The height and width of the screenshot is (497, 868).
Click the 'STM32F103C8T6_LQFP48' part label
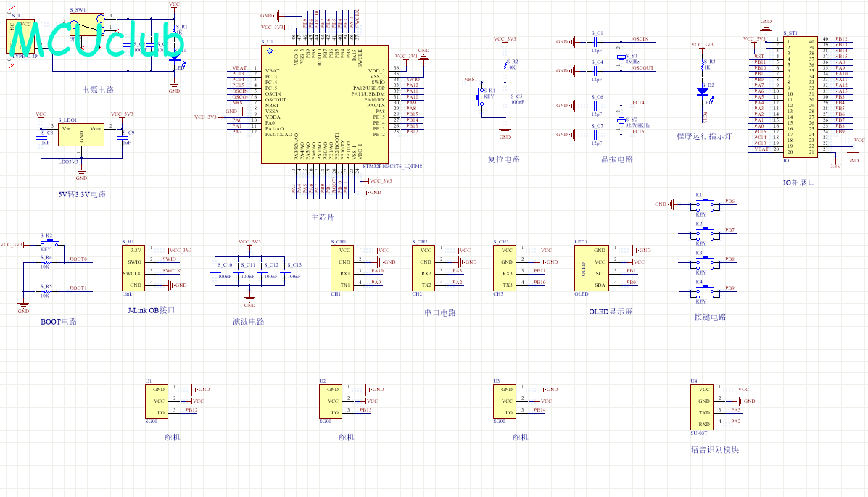[392, 167]
